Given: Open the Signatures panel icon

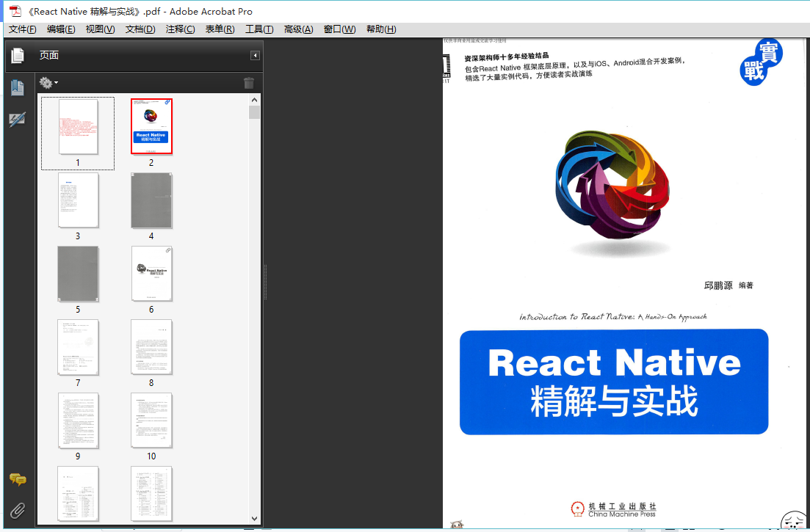Looking at the screenshot, I should (x=18, y=120).
